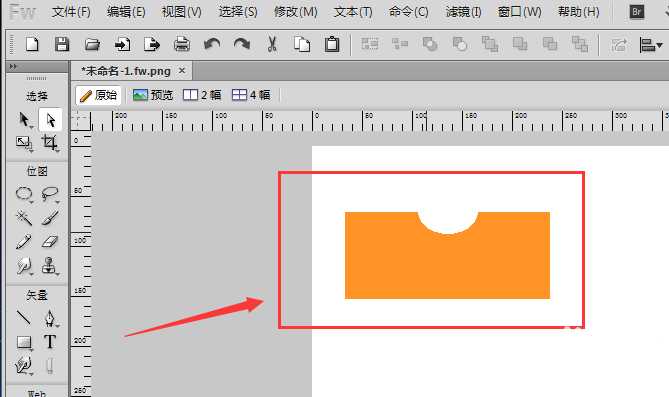The height and width of the screenshot is (397, 669).
Task: Select the Pointer tool
Action: coord(24,120)
